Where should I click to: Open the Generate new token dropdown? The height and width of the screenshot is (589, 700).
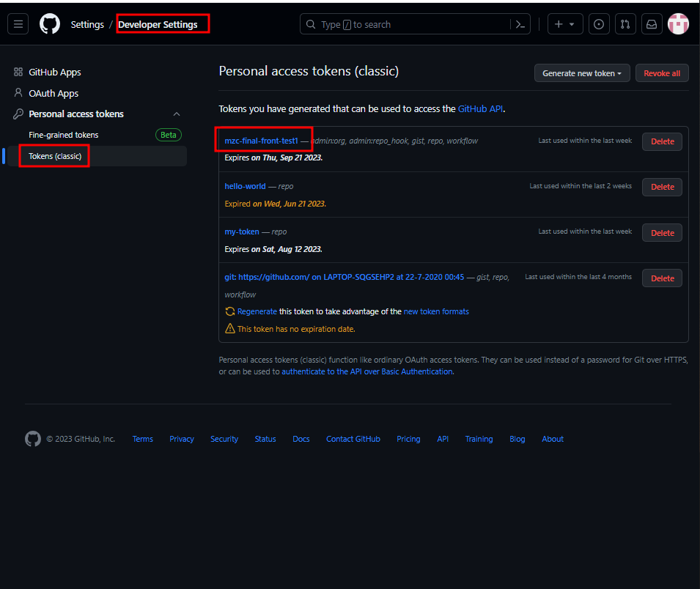click(x=582, y=73)
